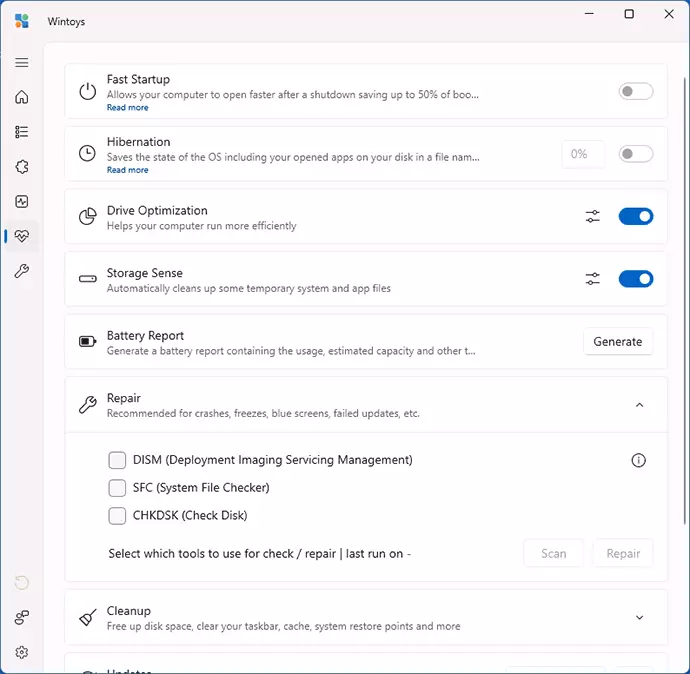Check DISM checkbox
The image size is (690, 674).
click(117, 460)
